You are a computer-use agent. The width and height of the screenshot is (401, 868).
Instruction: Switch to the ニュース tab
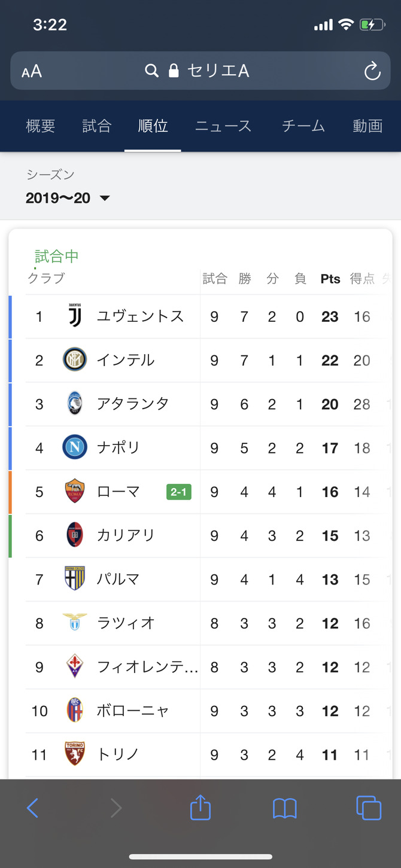point(223,126)
